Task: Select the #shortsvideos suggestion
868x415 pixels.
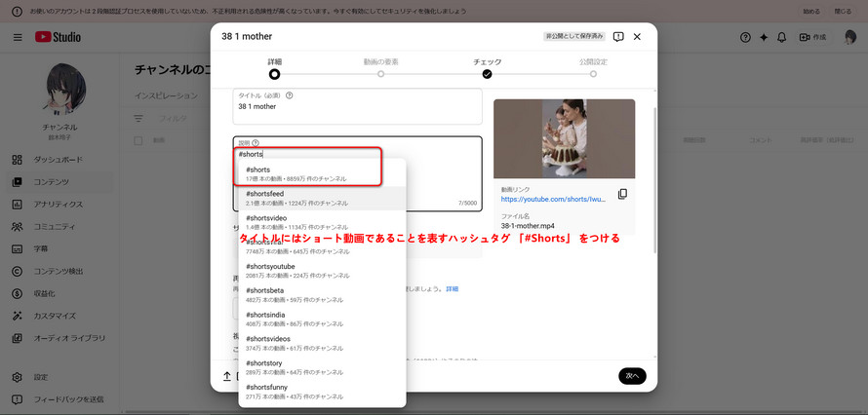Action: 322,343
